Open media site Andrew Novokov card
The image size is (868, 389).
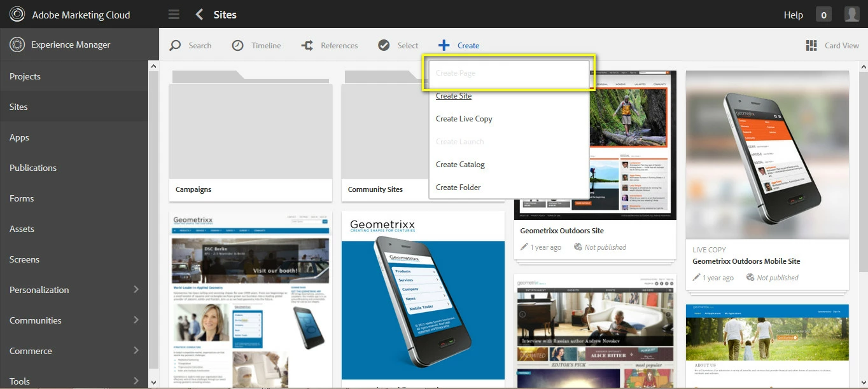595,331
